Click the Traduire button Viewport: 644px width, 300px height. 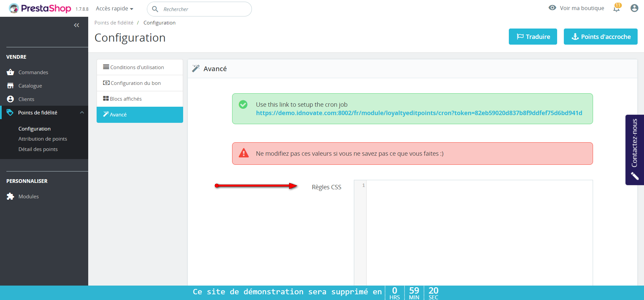533,37
